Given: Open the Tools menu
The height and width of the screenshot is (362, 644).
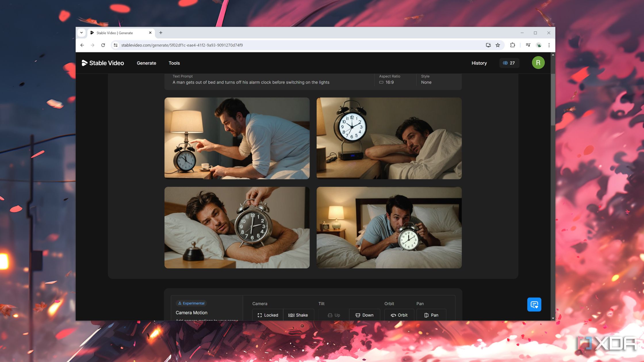Looking at the screenshot, I should pos(174,63).
